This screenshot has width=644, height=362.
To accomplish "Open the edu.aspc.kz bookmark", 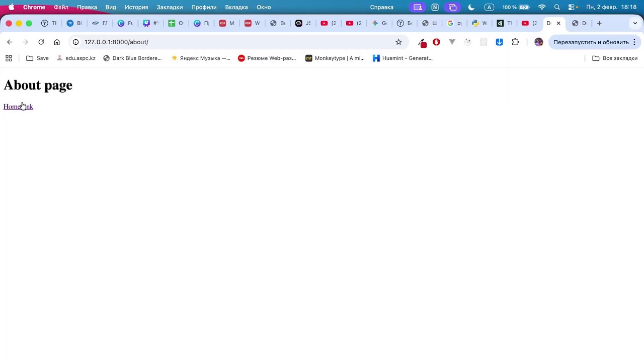I will 76,58.
